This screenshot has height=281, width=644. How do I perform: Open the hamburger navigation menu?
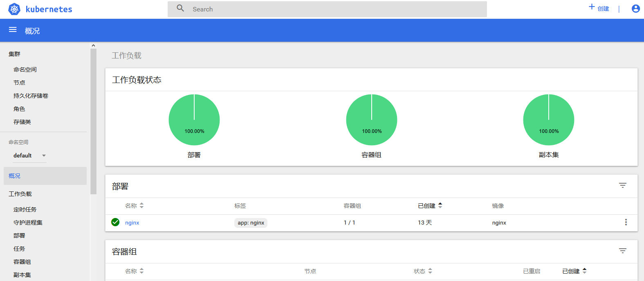tap(13, 29)
